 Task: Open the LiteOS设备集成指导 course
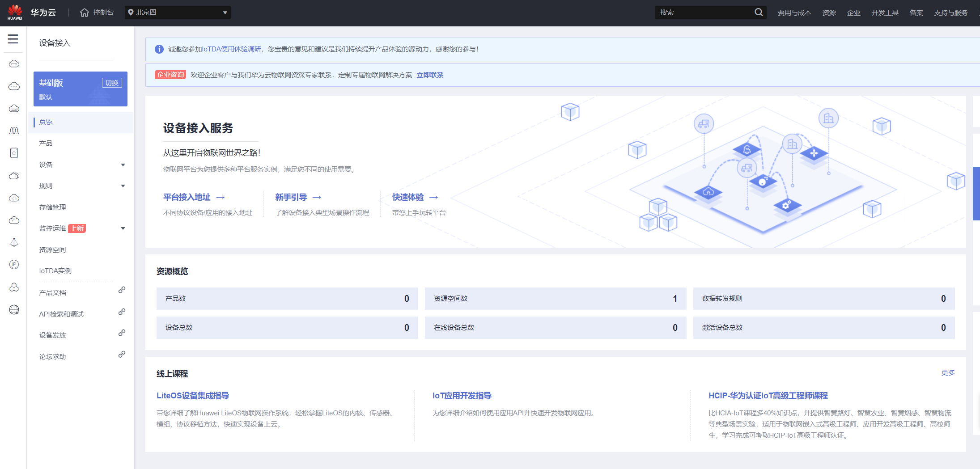(x=193, y=396)
